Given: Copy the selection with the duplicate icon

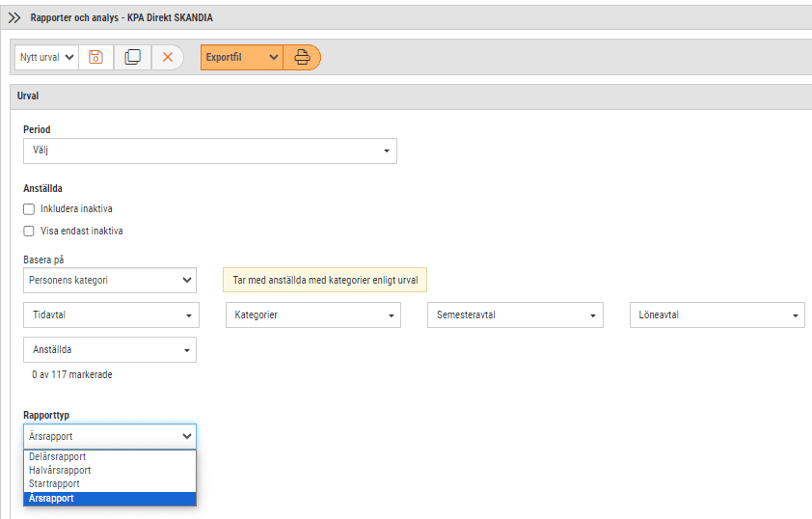Looking at the screenshot, I should coord(132,57).
